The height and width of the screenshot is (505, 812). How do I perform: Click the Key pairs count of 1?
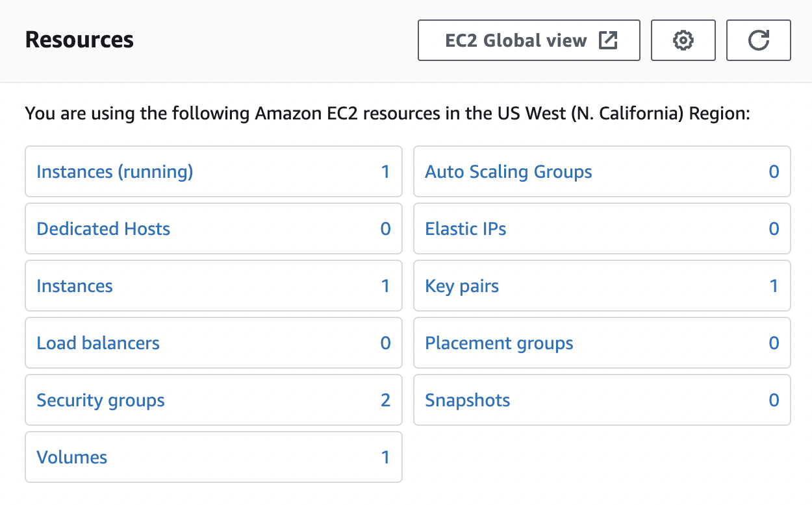(774, 286)
